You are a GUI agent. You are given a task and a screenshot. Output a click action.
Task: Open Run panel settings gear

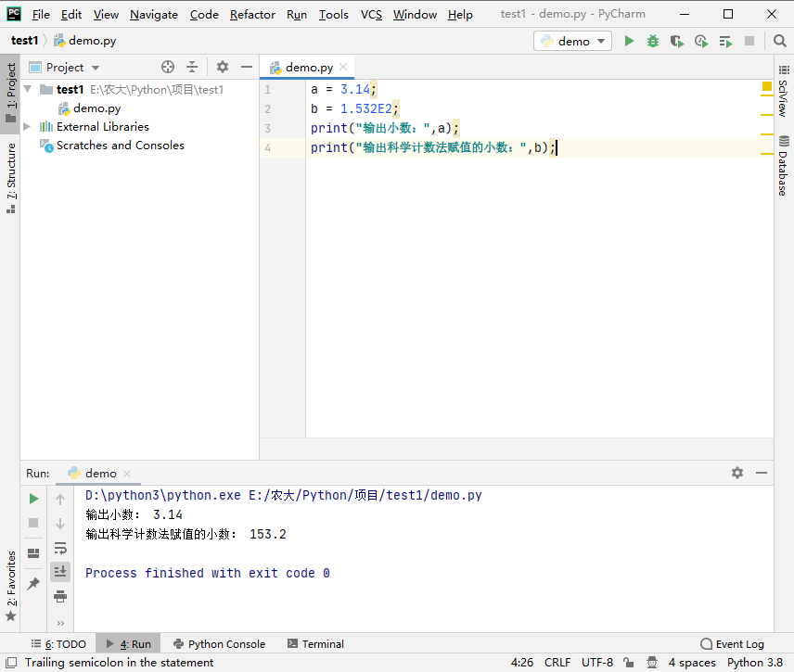[x=737, y=473]
